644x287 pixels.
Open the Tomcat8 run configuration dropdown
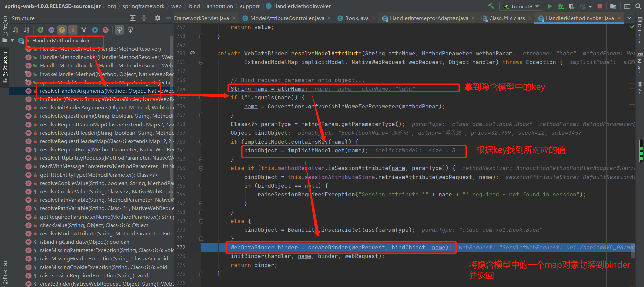click(x=521, y=6)
